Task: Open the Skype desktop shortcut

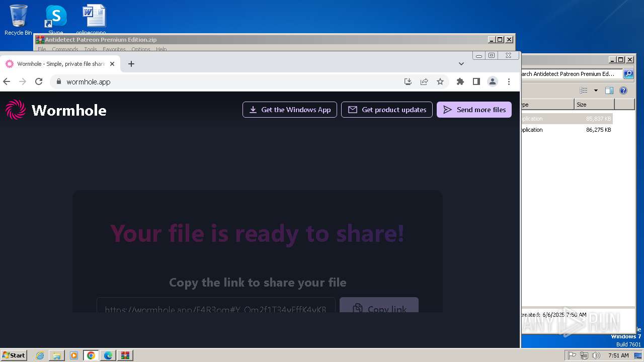Action: [x=55, y=20]
